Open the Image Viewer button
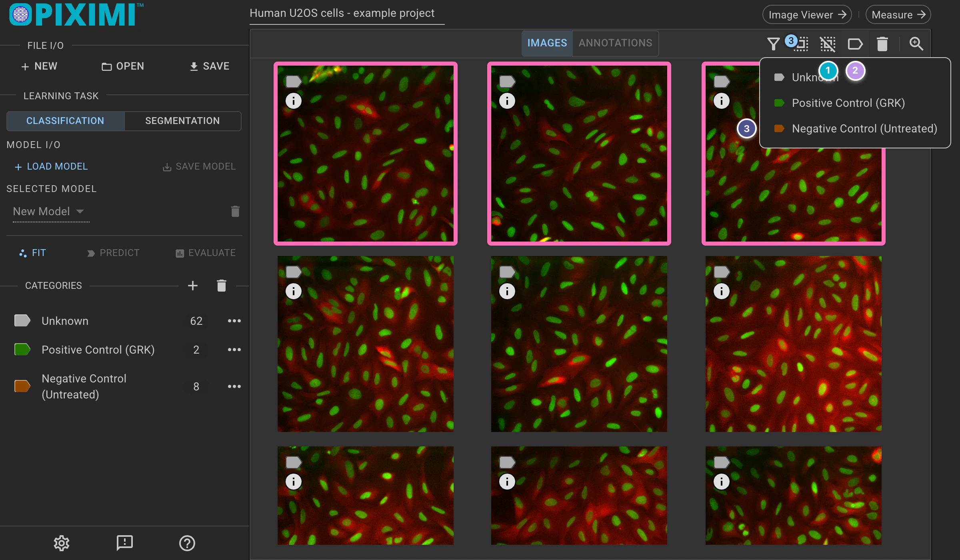This screenshot has width=960, height=560. point(807,15)
